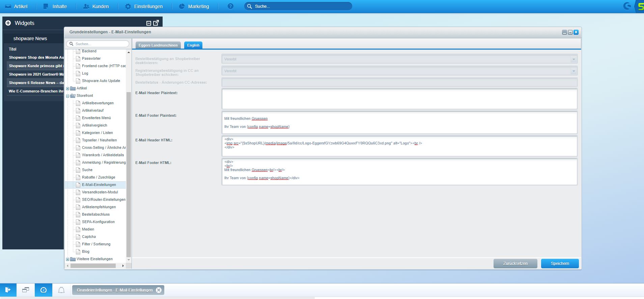Collapse the Storefront tree folder

tap(68, 96)
